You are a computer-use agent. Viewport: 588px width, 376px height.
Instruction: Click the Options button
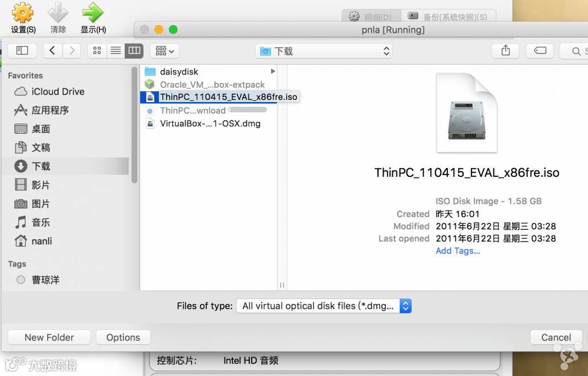(123, 338)
